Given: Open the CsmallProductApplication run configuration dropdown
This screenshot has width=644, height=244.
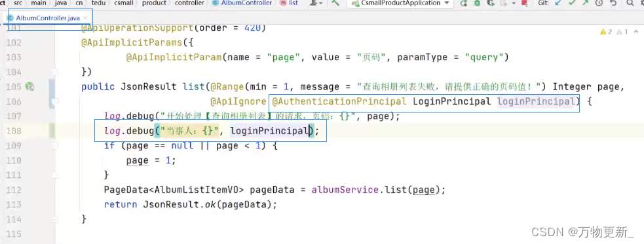Looking at the screenshot, I should point(400,3).
